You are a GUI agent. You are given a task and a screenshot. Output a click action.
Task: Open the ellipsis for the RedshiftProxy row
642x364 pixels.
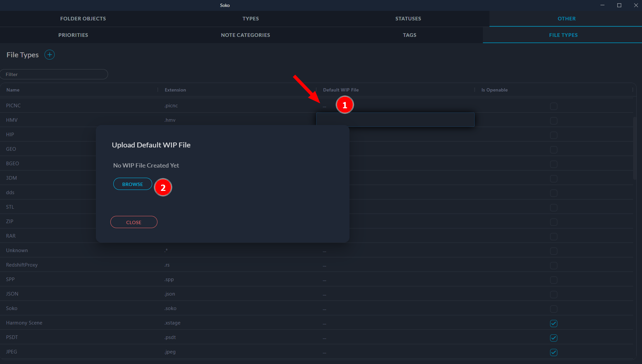tap(324, 266)
